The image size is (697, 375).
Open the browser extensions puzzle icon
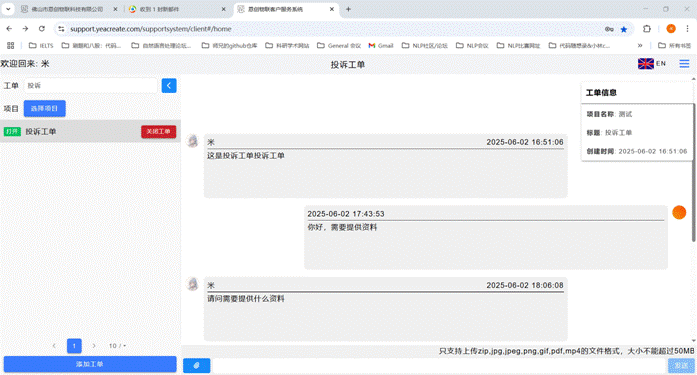(647, 29)
